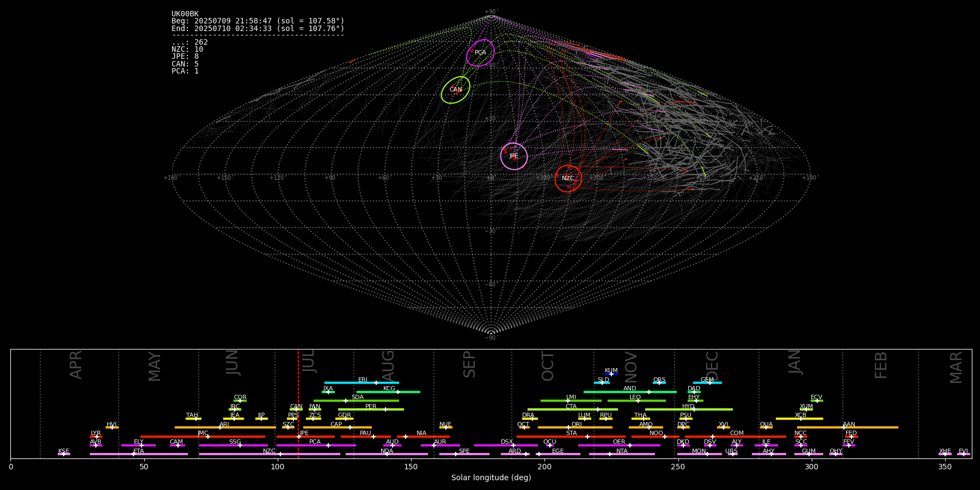Click the FEB month label in the timeline
Viewport: 980px width, 490px height.
[x=881, y=365]
